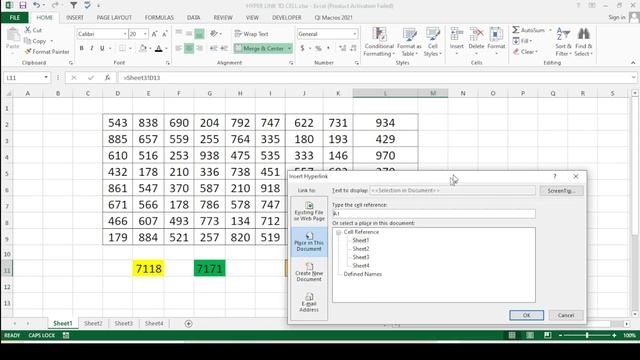Select Create New Document option
640x360 pixels.
tap(309, 272)
